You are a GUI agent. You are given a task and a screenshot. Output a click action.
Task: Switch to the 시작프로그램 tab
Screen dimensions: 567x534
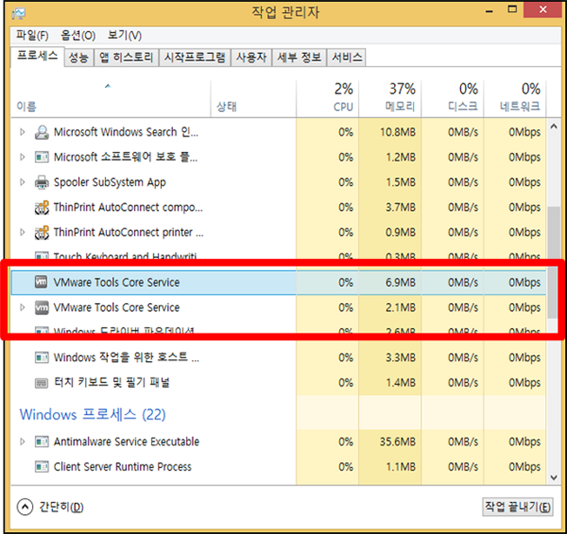pos(195,57)
